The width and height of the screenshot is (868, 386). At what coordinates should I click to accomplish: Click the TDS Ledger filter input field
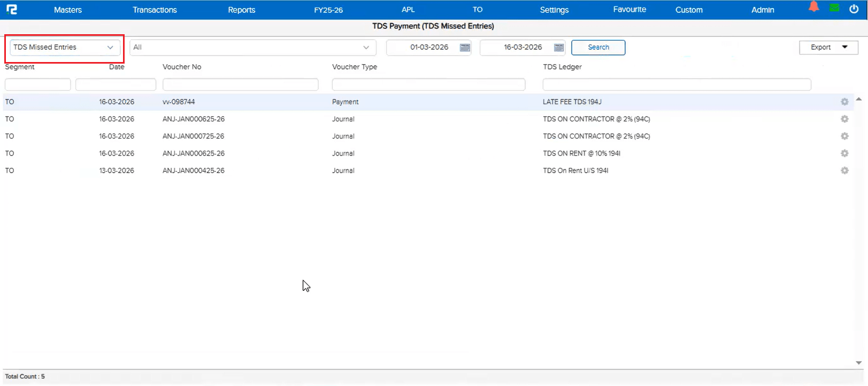(677, 84)
